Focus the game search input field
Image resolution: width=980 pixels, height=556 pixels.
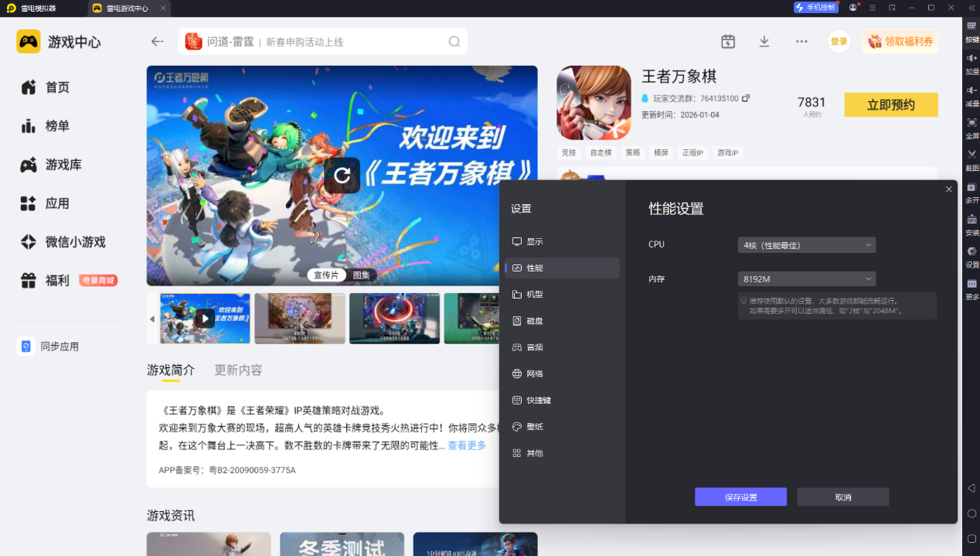[352, 42]
